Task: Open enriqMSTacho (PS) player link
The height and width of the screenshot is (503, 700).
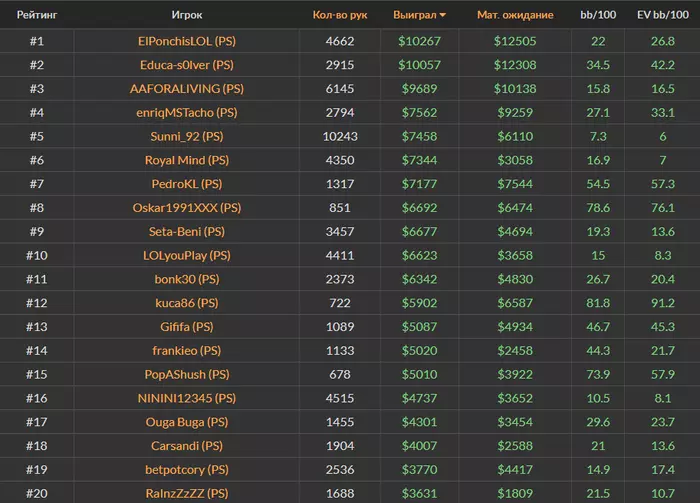Action: click(186, 113)
